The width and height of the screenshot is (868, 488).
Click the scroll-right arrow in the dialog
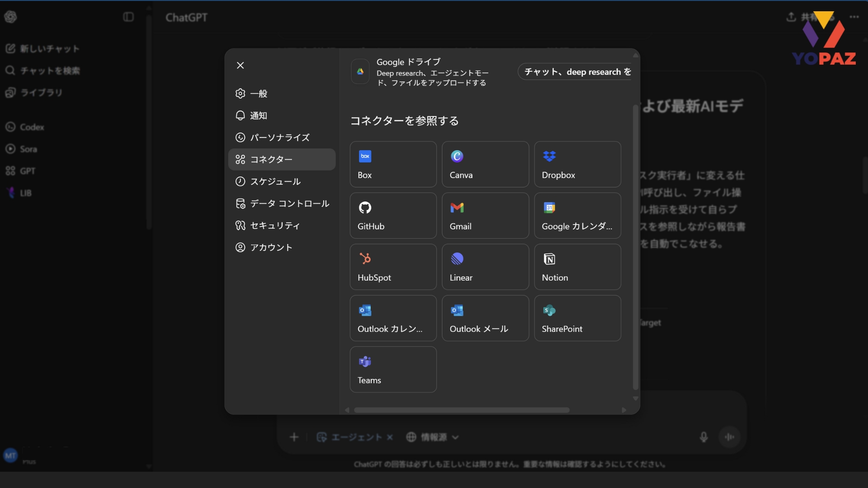coord(624,410)
